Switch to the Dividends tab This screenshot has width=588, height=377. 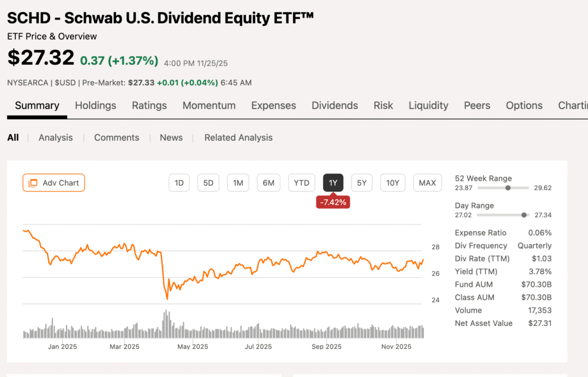335,105
